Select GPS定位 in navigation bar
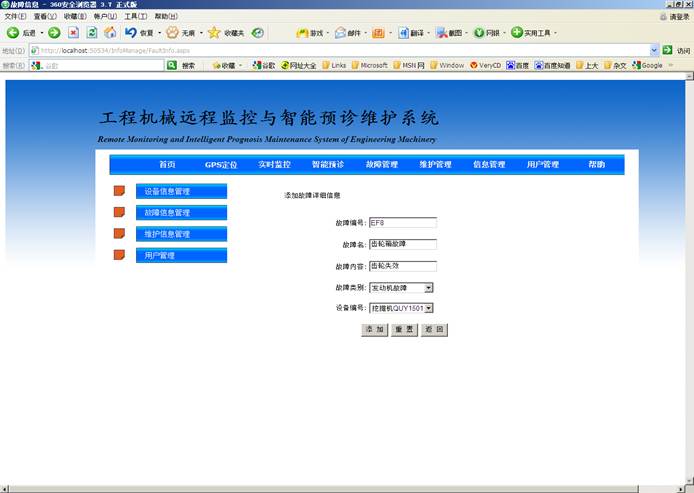 [x=221, y=164]
